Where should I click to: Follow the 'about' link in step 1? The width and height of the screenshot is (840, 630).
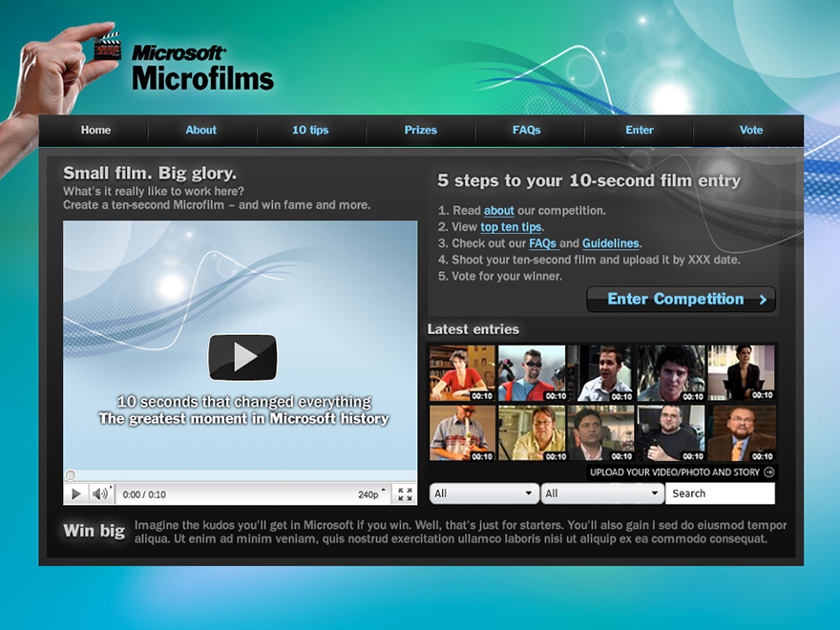point(498,211)
